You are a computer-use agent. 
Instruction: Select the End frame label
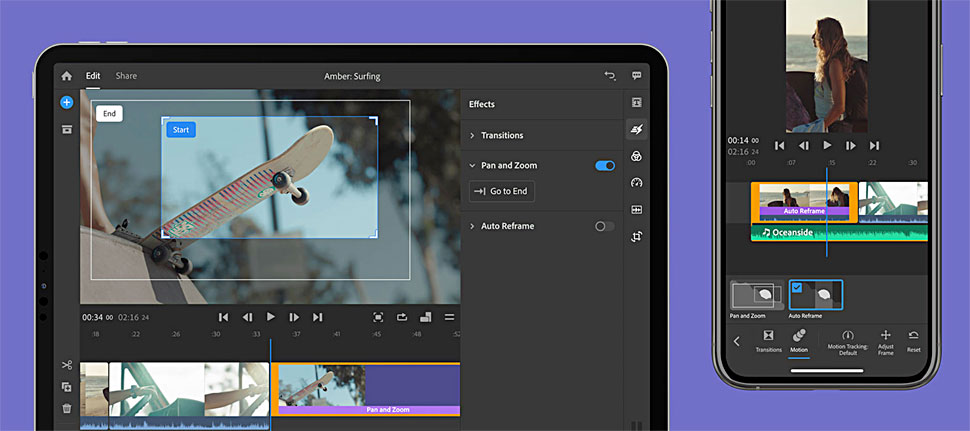click(109, 114)
